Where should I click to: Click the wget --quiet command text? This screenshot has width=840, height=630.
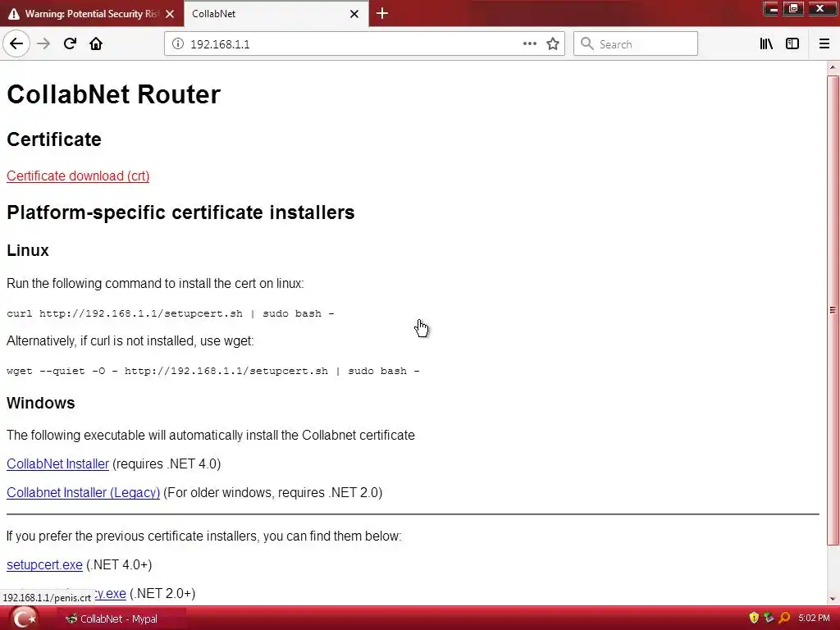click(213, 371)
